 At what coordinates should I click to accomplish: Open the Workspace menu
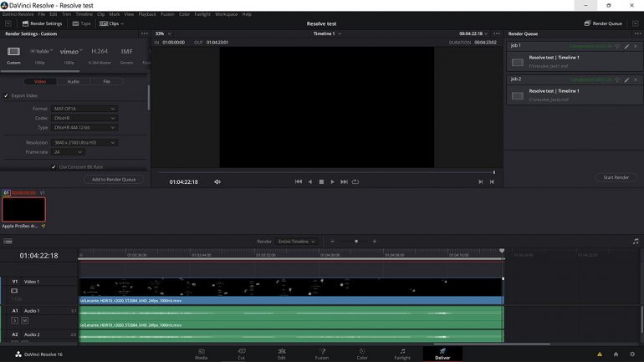226,14
